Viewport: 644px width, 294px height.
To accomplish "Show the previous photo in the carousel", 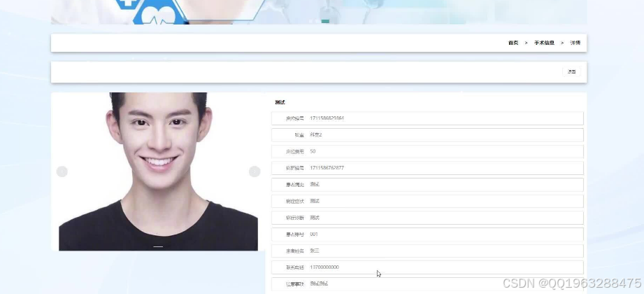I will pyautogui.click(x=62, y=171).
